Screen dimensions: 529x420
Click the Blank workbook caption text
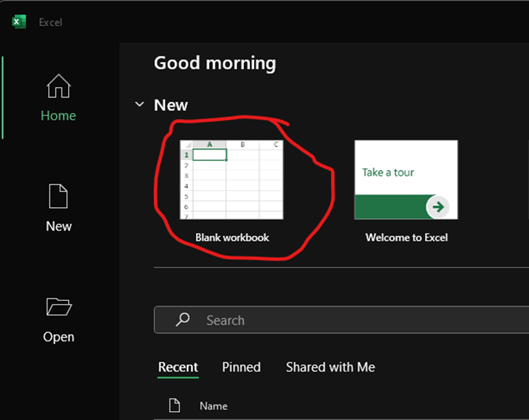232,237
